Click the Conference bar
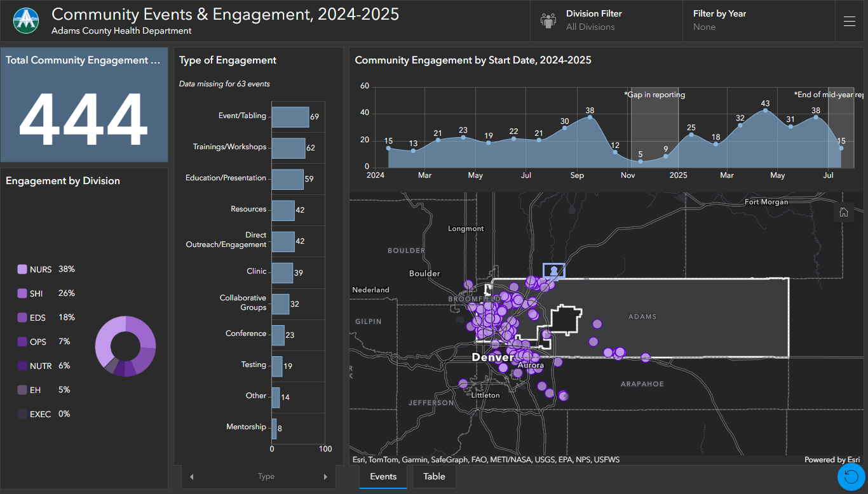 278,335
